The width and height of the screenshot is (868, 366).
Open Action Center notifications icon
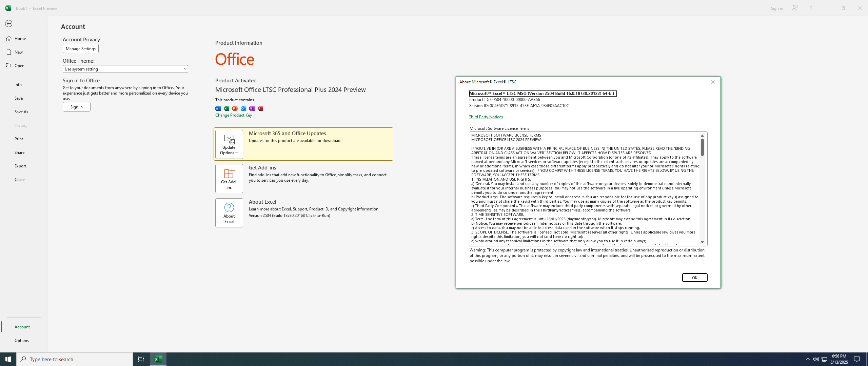[857, 359]
